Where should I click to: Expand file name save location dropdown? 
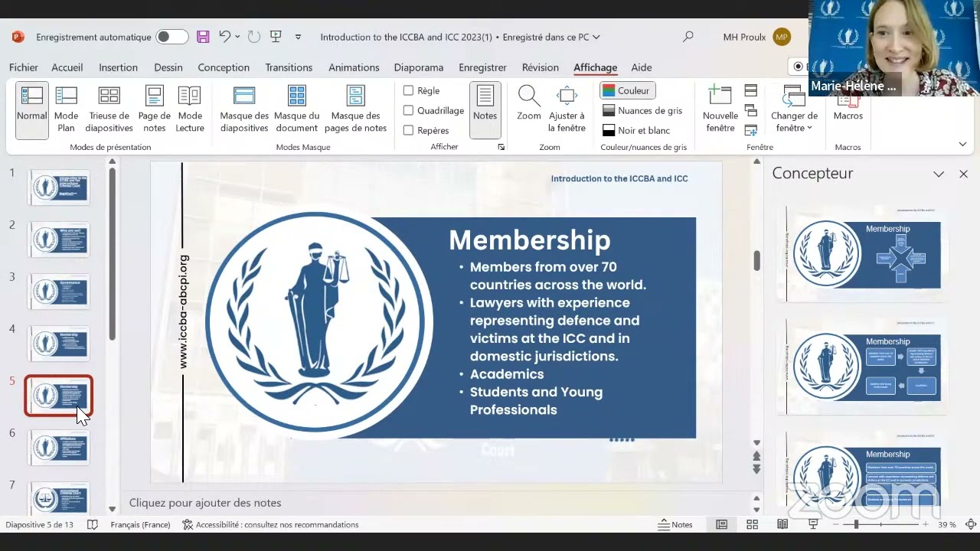point(596,37)
